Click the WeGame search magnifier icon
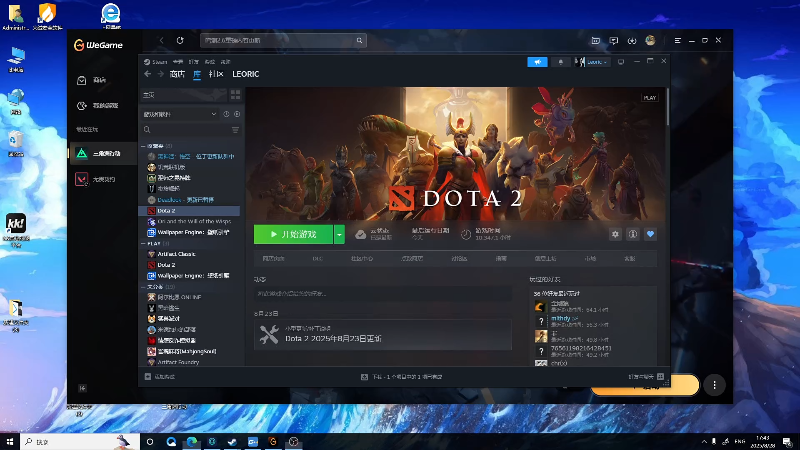This screenshot has height=450, width=800. coord(359,40)
